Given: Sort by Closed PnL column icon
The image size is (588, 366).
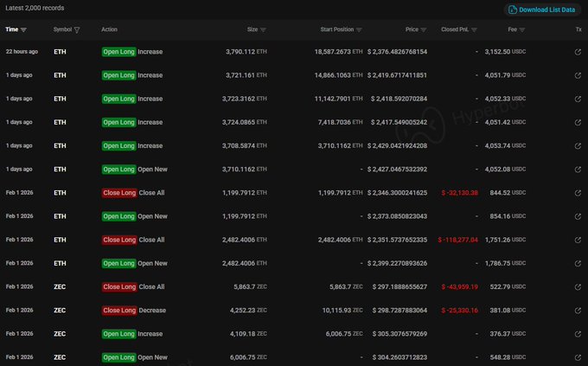Looking at the screenshot, I should coord(474,29).
